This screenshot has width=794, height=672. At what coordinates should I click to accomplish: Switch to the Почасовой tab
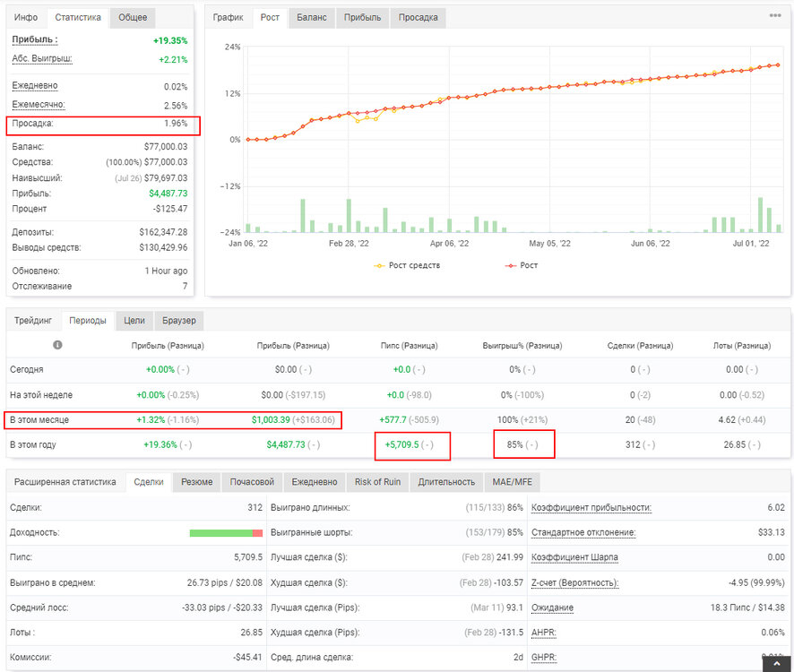click(x=252, y=482)
